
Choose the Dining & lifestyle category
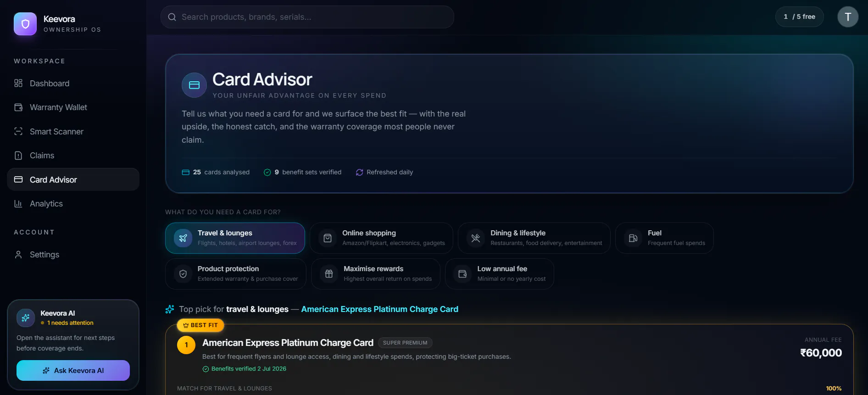pyautogui.click(x=534, y=238)
